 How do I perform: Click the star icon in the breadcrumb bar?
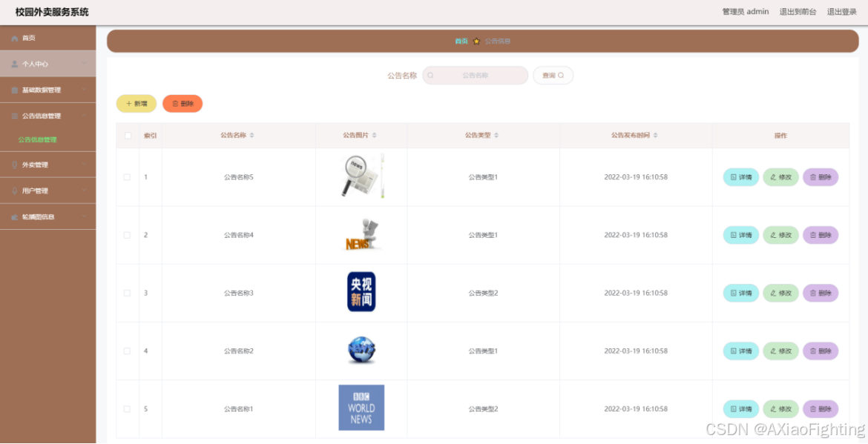click(x=476, y=42)
